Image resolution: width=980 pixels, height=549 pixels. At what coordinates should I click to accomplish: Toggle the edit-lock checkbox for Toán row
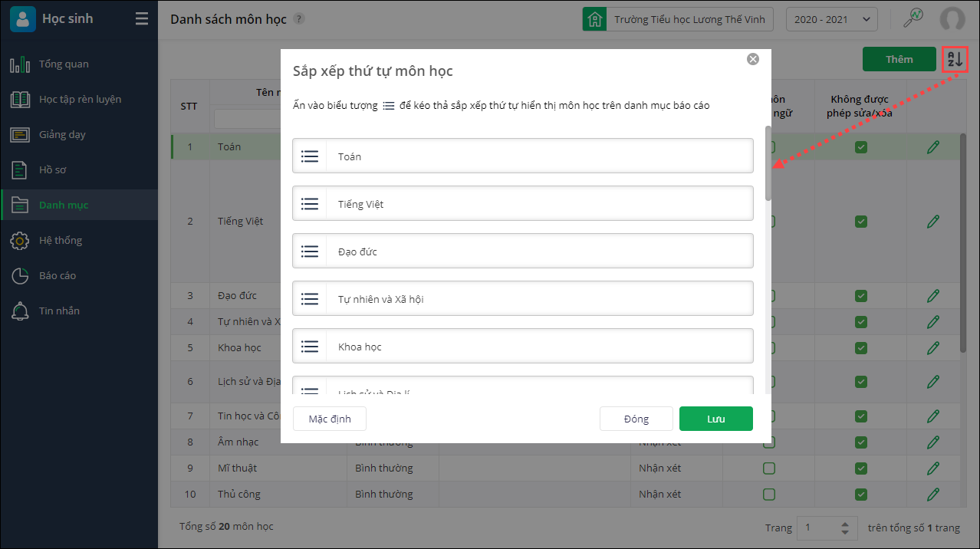click(861, 147)
